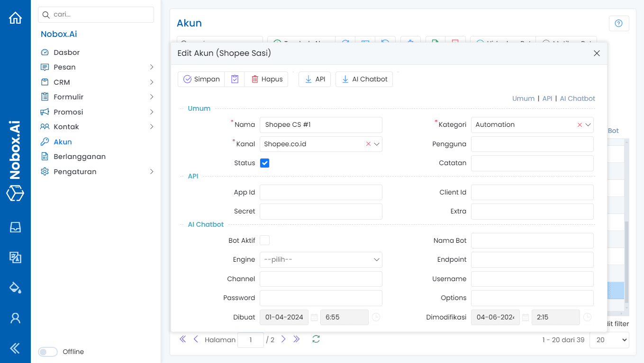Enable the Bot Aktif checkbox
This screenshot has width=644, height=363.
[x=265, y=240]
